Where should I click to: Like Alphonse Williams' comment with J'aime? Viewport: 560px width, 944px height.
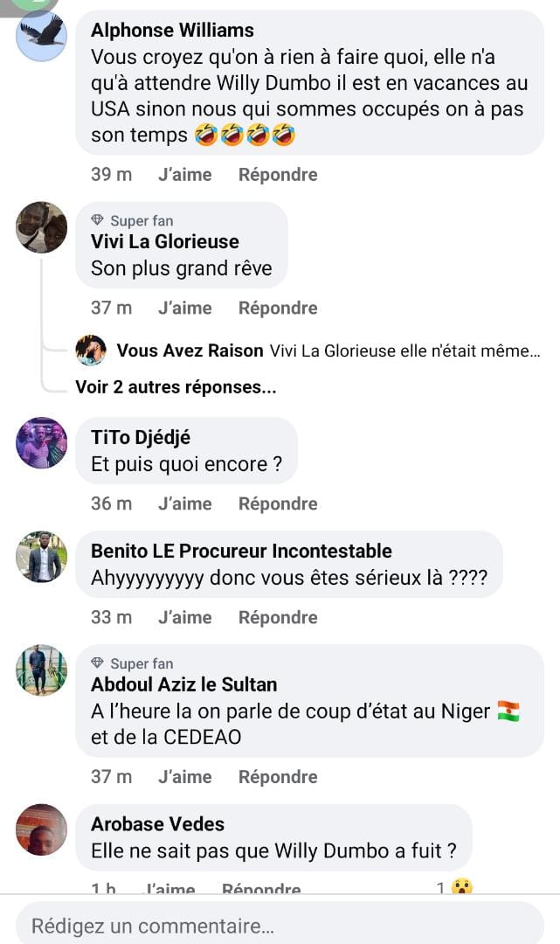(x=184, y=175)
